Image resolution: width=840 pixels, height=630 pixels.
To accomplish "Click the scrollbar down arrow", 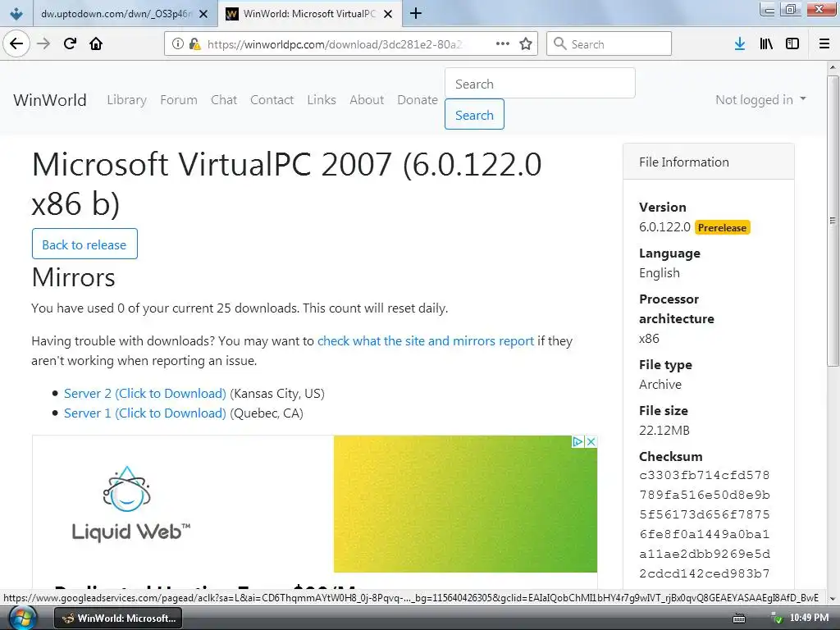I will pyautogui.click(x=833, y=598).
